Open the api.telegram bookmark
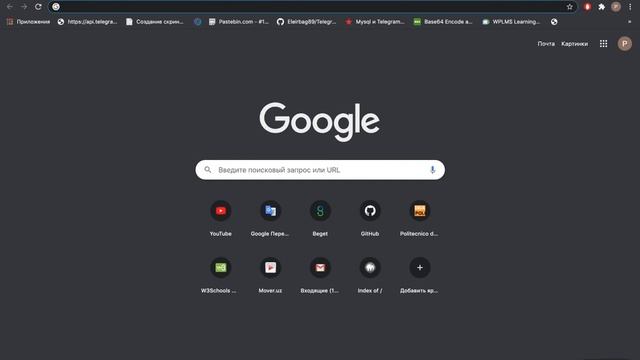 87,22
